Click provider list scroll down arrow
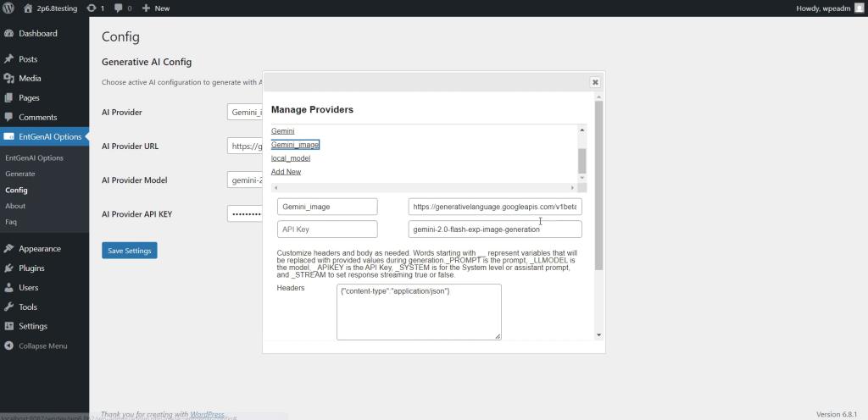Image resolution: width=868 pixels, height=420 pixels. tap(581, 178)
